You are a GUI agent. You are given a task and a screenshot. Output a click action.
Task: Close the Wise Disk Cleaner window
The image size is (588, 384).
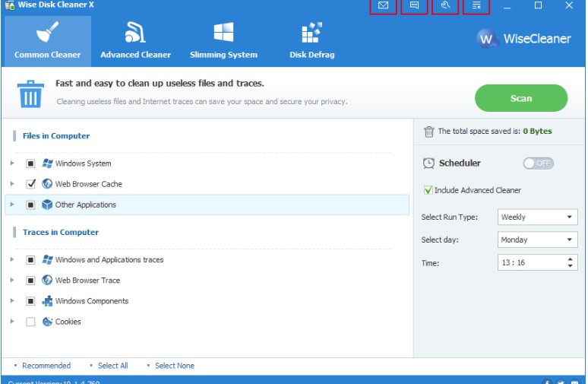(569, 5)
